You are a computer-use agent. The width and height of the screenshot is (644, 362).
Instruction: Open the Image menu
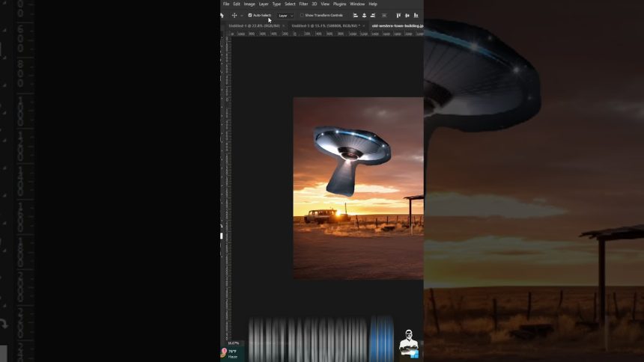click(249, 4)
